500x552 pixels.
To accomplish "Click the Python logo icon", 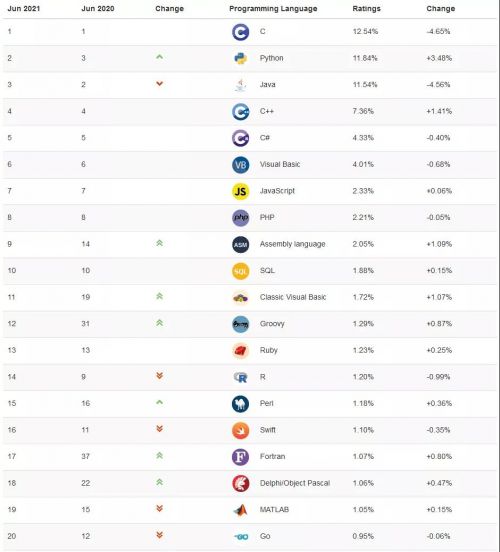I will point(240,58).
